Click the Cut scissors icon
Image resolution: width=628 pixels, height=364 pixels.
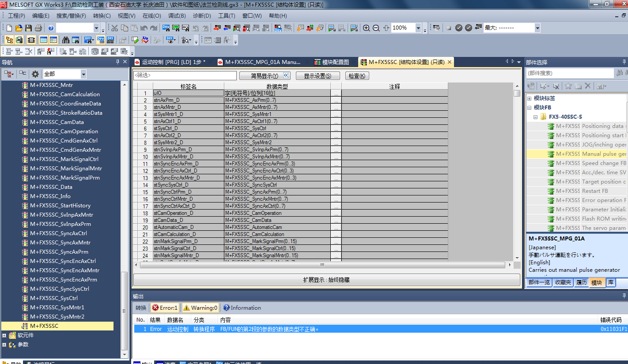pos(114,28)
